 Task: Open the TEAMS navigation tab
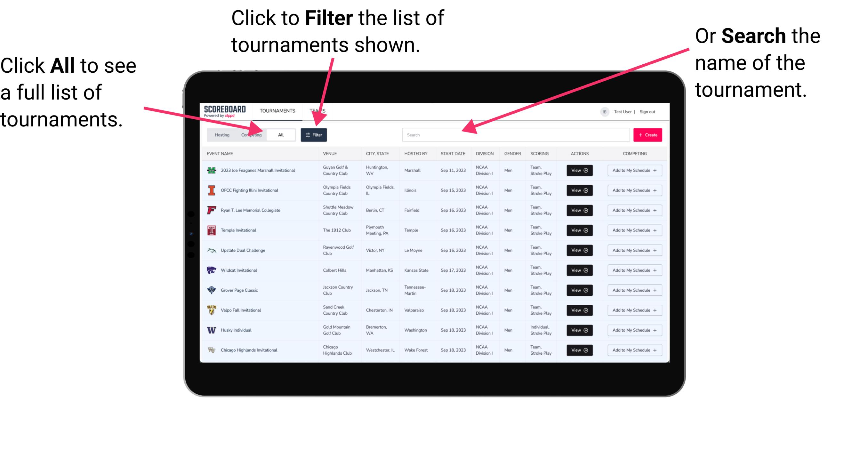tap(318, 110)
